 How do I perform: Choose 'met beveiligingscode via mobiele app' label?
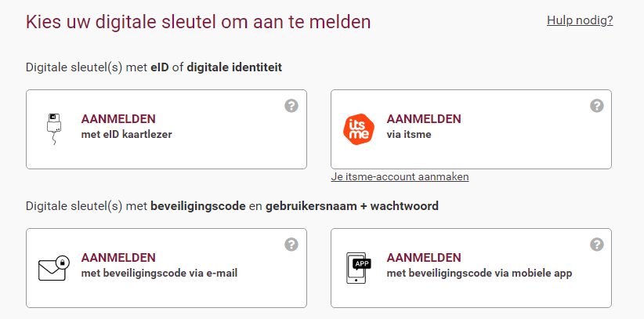coord(479,274)
